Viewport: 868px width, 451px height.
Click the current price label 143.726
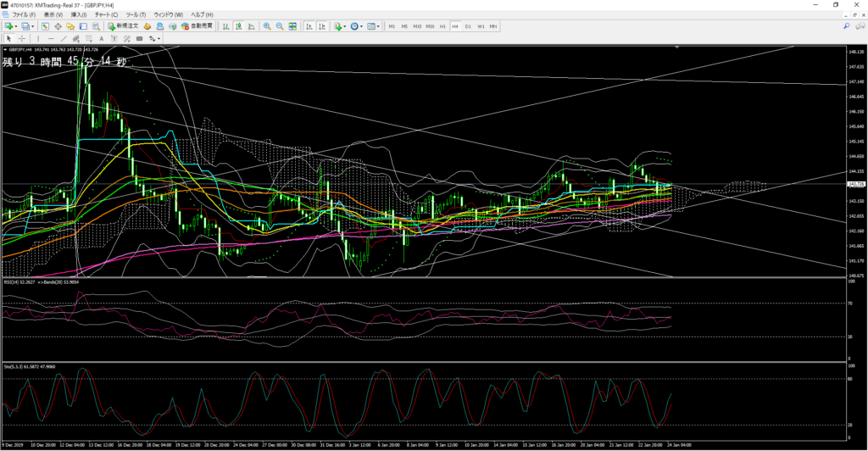(856, 184)
